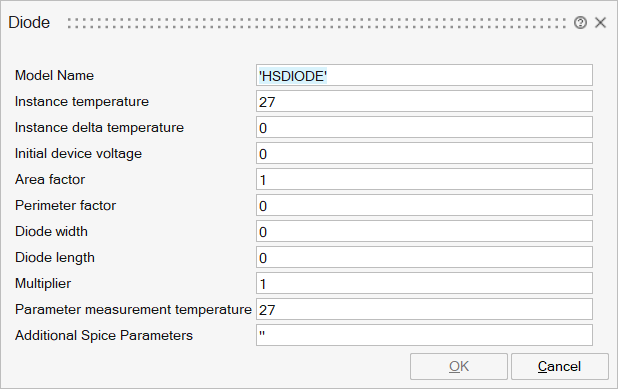Grab the dotted title bar grip
This screenshot has width=618, height=389.
coord(316,23)
